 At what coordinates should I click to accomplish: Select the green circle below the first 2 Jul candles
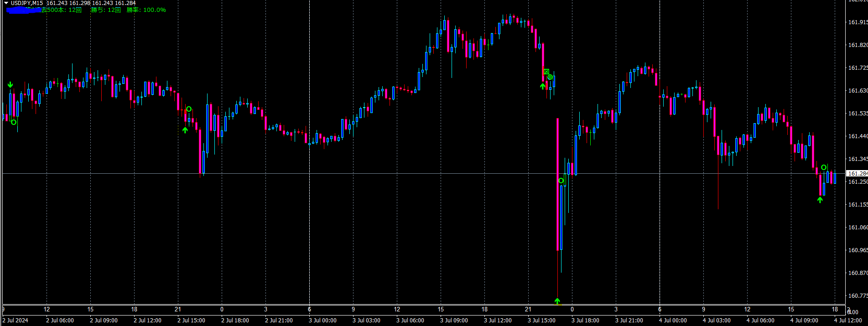pyautogui.click(x=14, y=122)
